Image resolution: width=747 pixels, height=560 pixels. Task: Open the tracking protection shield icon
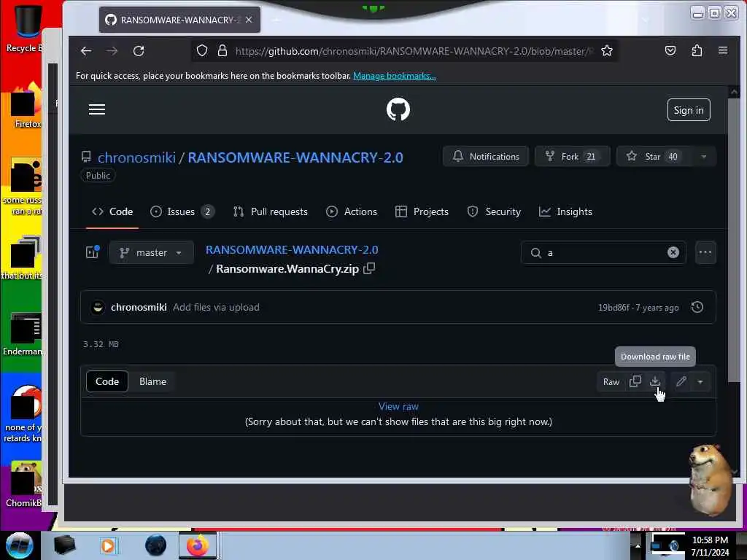[x=202, y=50]
